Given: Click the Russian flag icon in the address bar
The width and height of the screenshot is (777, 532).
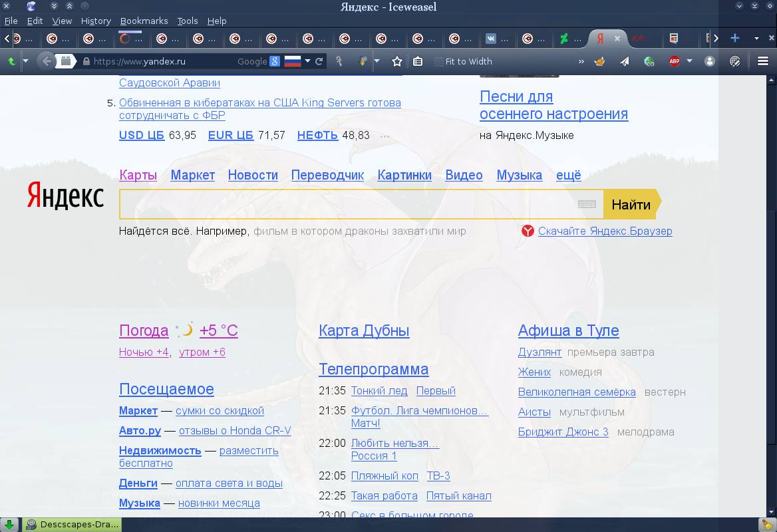Looking at the screenshot, I should pos(292,61).
